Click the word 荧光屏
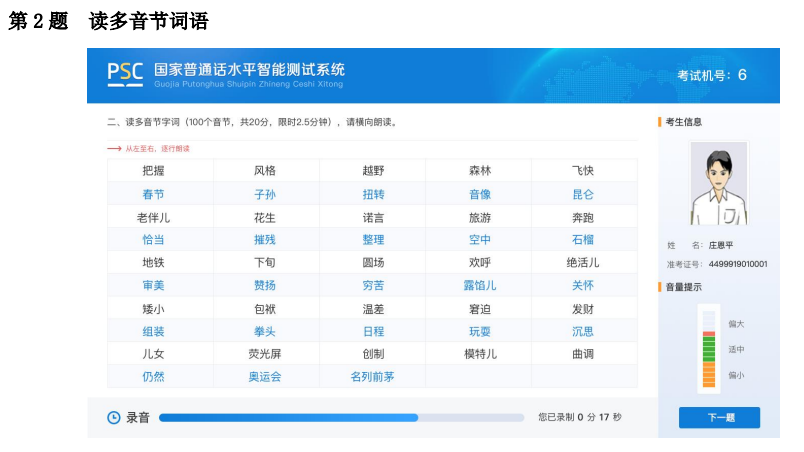Screen dimensions: 804x452 (x=265, y=354)
